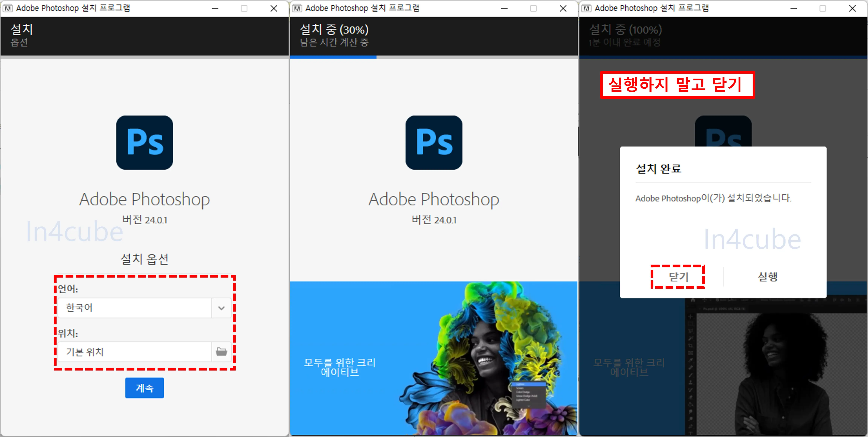Open the folder browse icon for location
This screenshot has width=868, height=437.
[x=221, y=352]
